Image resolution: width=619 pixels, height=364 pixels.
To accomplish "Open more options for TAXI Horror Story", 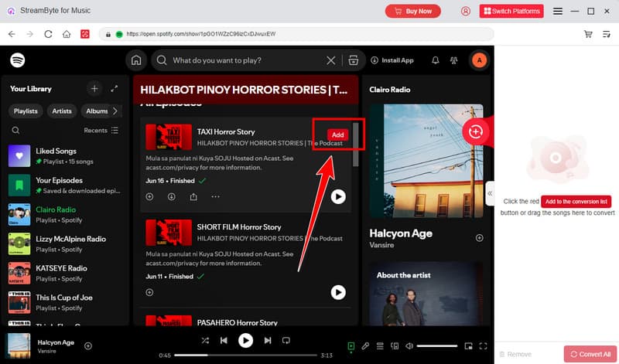I will (215, 197).
